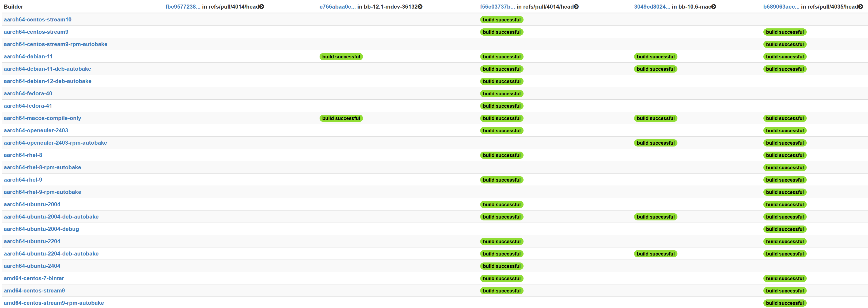Open builder aarch64-centos-stream9-rpm-autobake
Viewport: 868px width, 308px height.
point(56,44)
